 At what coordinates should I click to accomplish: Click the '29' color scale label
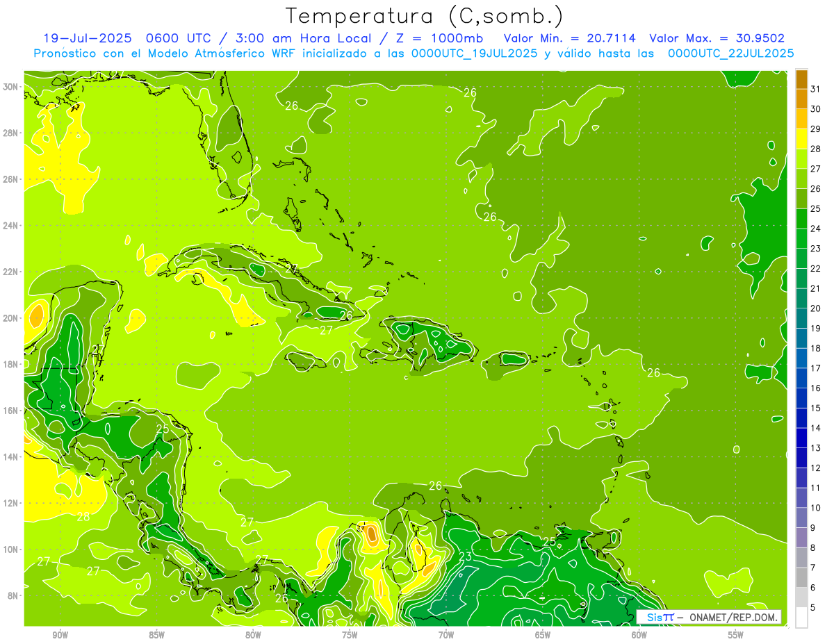[x=816, y=129]
